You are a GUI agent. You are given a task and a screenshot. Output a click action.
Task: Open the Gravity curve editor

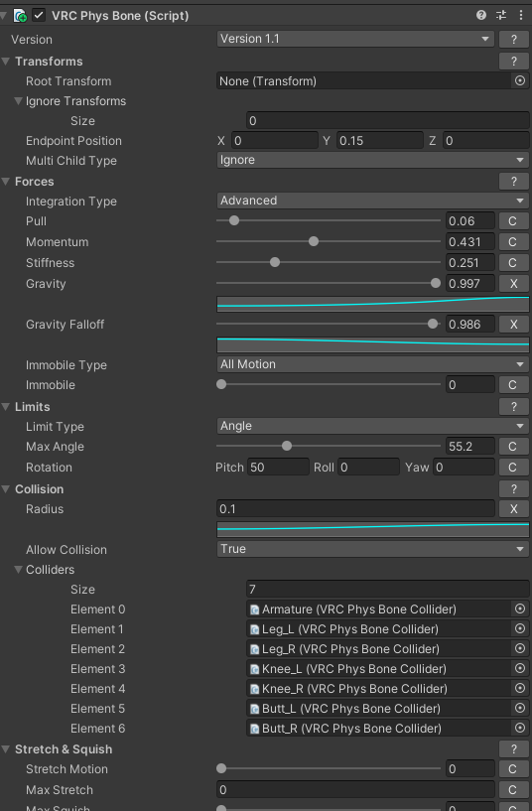tap(373, 304)
